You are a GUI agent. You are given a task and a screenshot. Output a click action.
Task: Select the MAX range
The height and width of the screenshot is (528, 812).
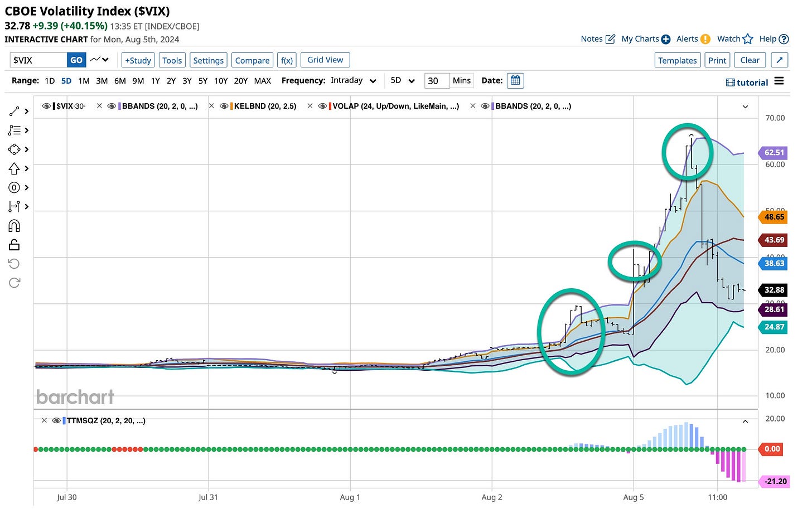(x=262, y=81)
